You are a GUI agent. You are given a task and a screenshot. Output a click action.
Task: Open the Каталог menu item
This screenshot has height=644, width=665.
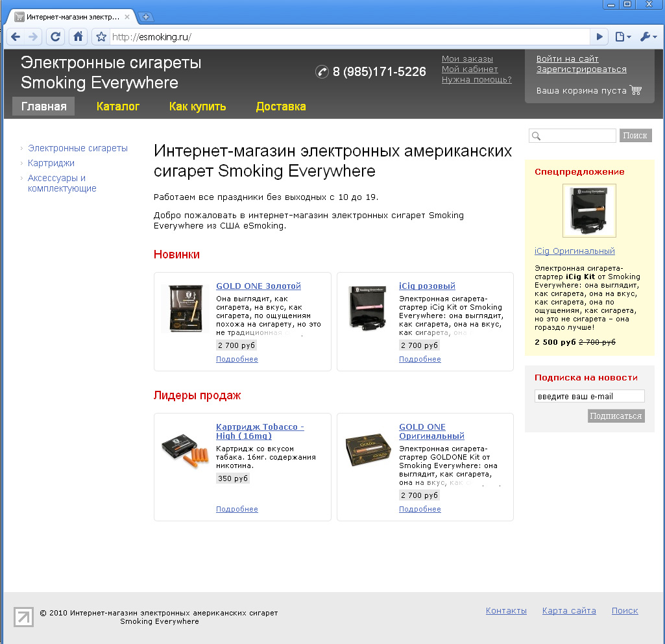click(118, 106)
